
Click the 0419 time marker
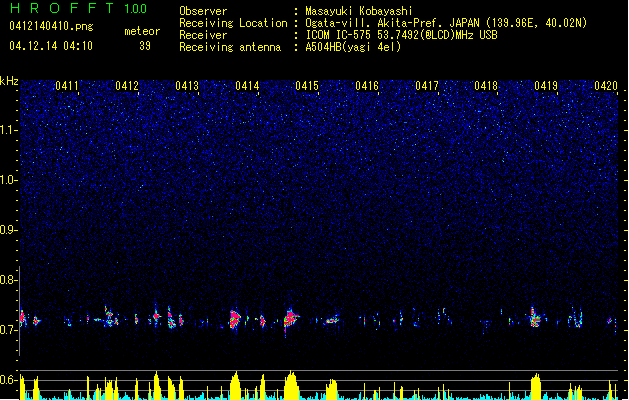pos(546,86)
